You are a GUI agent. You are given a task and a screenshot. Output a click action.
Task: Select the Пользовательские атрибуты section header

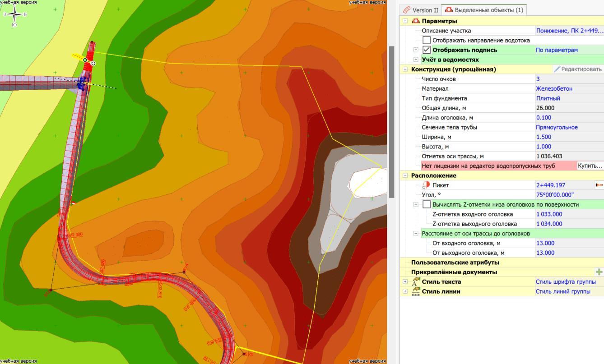click(455, 262)
